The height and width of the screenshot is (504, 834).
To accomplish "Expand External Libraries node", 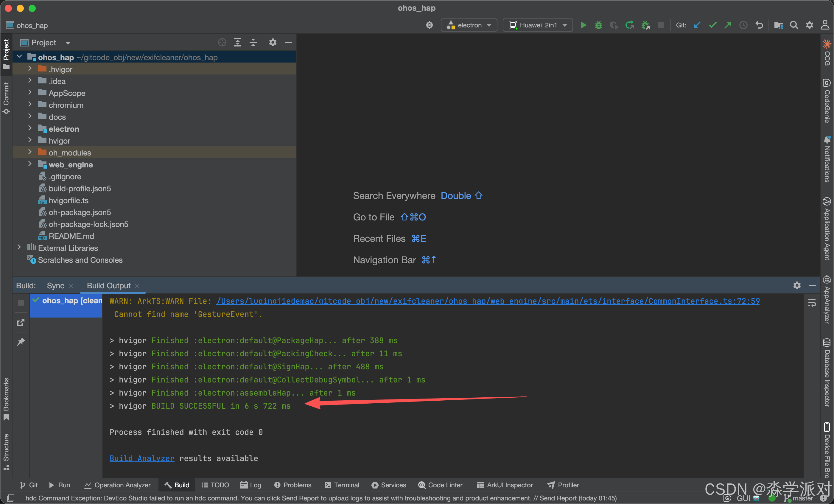I will pos(19,248).
